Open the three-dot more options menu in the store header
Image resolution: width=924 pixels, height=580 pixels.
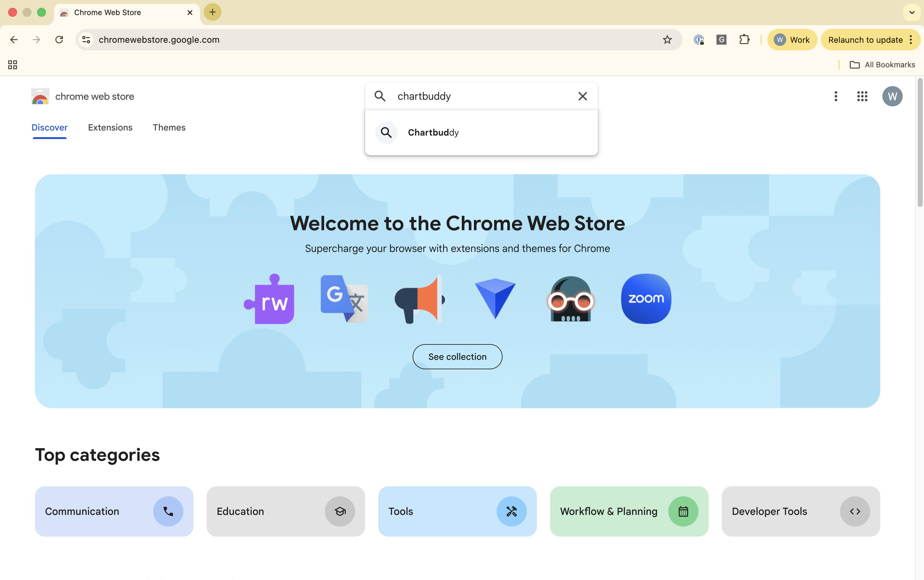[x=835, y=96]
